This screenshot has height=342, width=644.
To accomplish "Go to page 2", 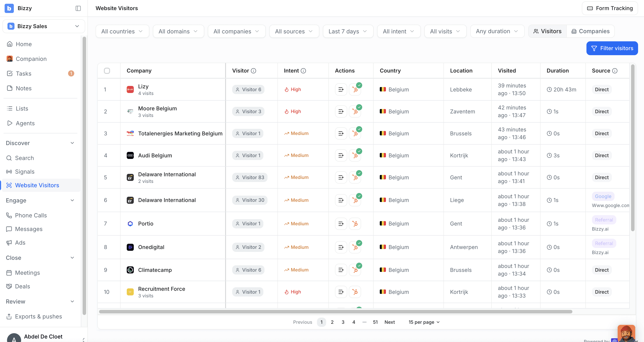I will (332, 322).
